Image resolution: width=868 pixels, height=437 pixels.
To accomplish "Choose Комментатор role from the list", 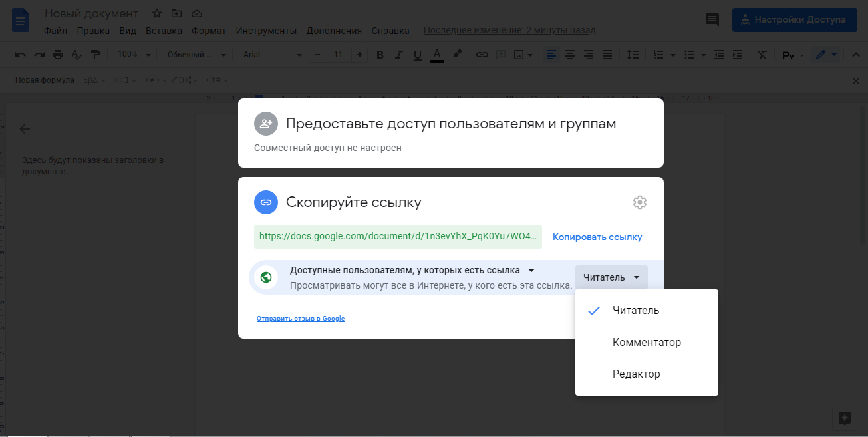I will pyautogui.click(x=647, y=343).
